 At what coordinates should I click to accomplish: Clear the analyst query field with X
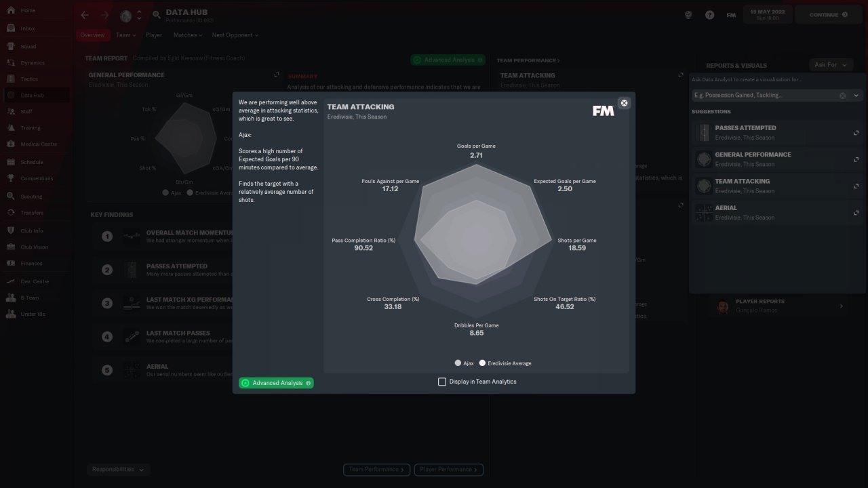[843, 96]
